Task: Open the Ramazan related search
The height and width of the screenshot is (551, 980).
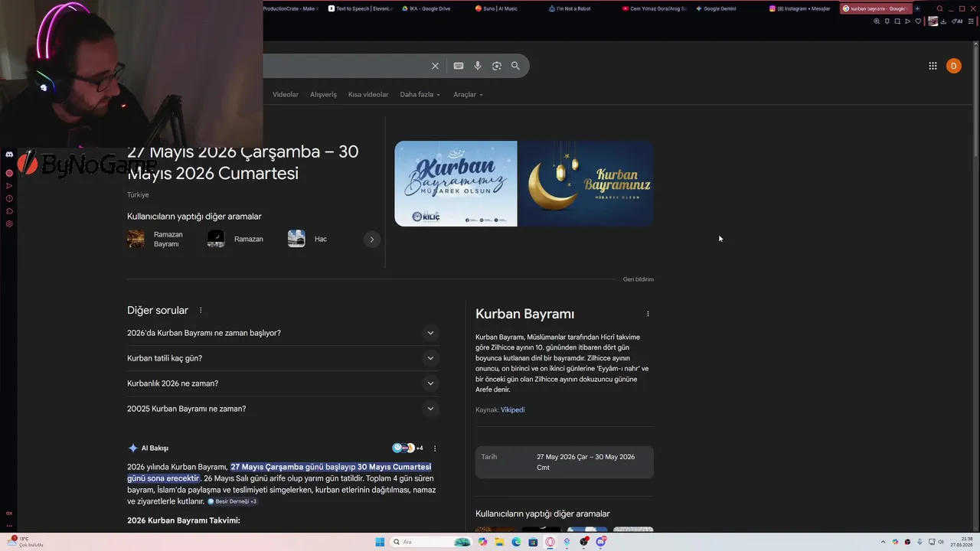Action: pos(236,240)
